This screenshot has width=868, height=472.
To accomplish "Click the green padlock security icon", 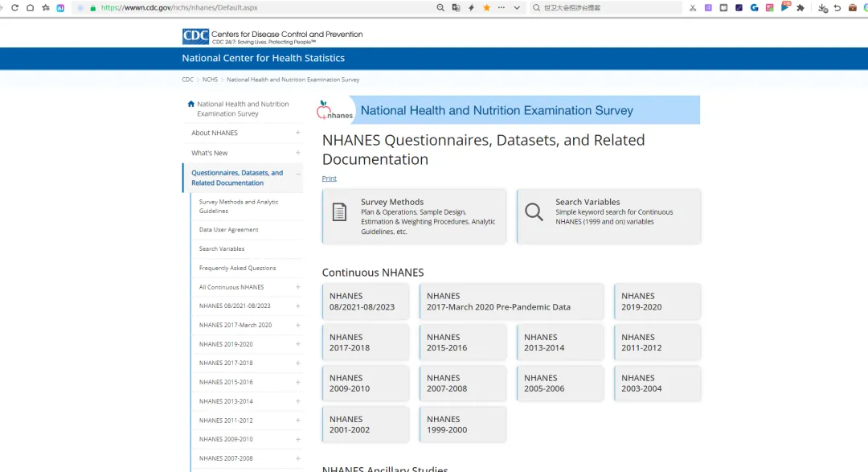I will point(93,8).
